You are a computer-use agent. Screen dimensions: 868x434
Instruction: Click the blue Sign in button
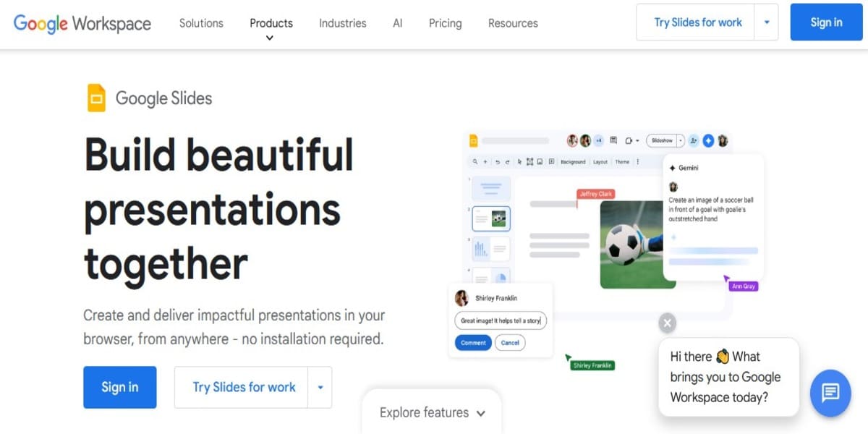pos(826,22)
